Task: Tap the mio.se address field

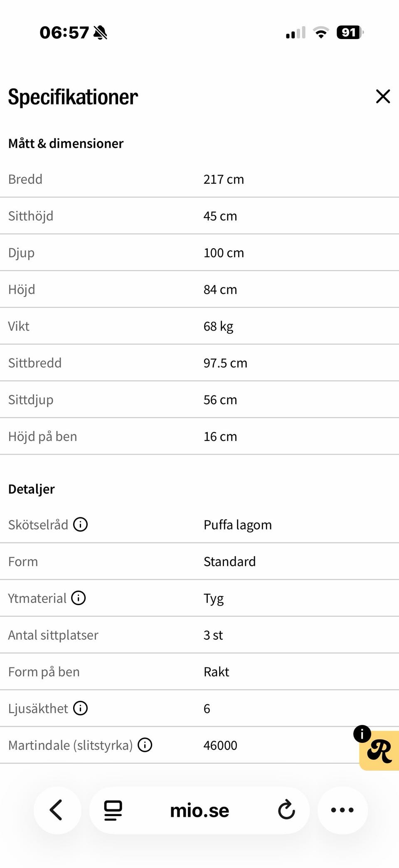Action: click(x=199, y=810)
